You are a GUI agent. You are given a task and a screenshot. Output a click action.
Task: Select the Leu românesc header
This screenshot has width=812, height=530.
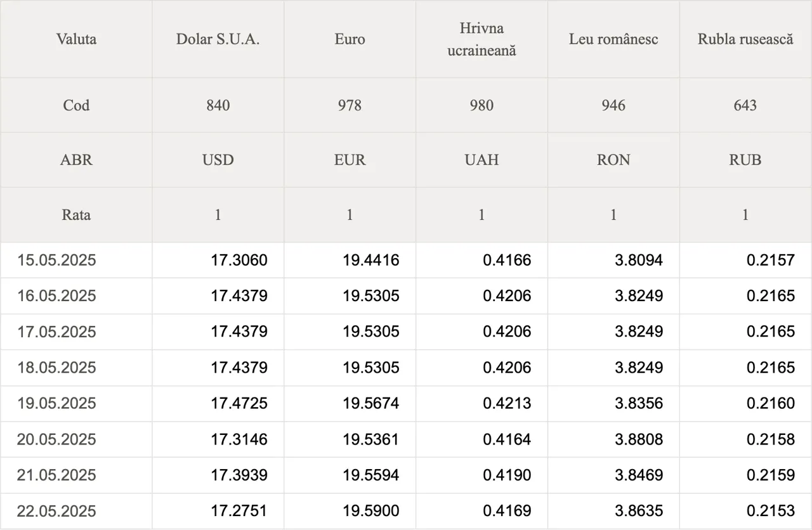click(613, 39)
